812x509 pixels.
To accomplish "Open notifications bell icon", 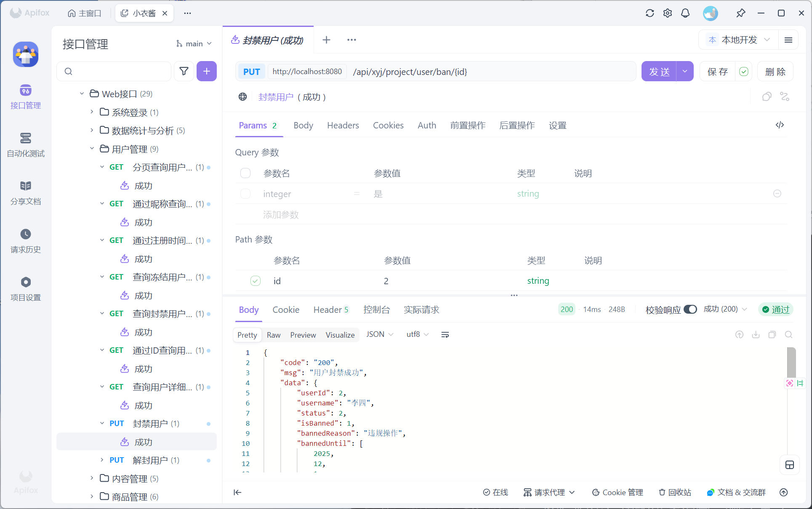I will click(685, 13).
